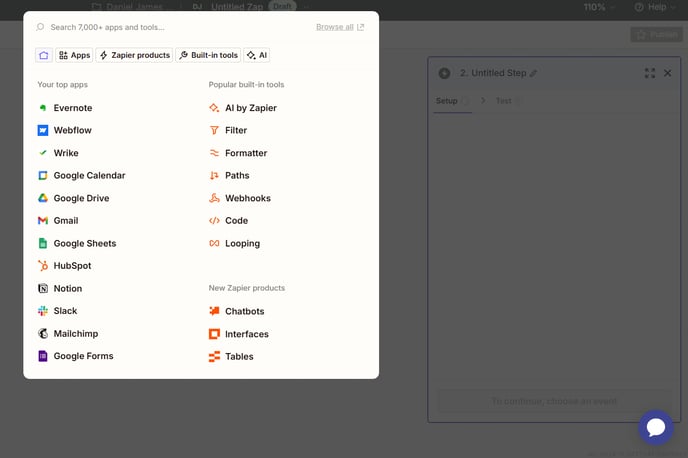The image size is (688, 458).
Task: Click the Tables icon
Action: (214, 357)
